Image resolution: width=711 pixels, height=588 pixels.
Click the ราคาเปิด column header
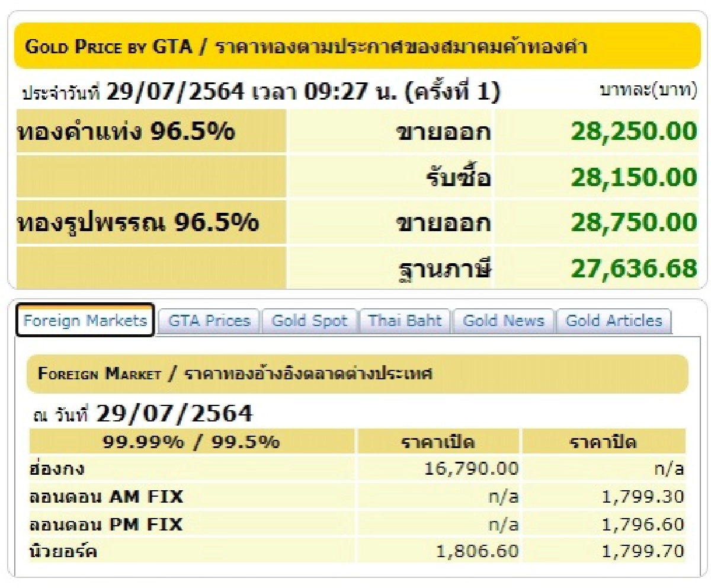(438, 441)
